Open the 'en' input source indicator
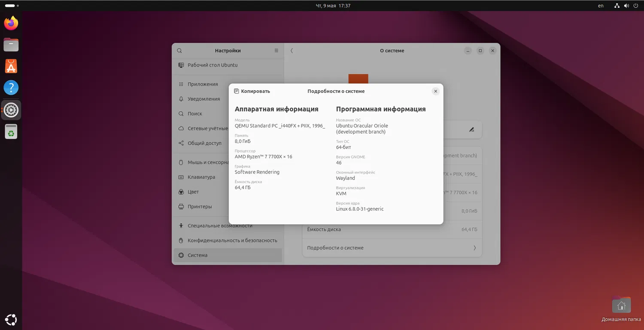Viewport: 644px width, 330px height. click(601, 6)
